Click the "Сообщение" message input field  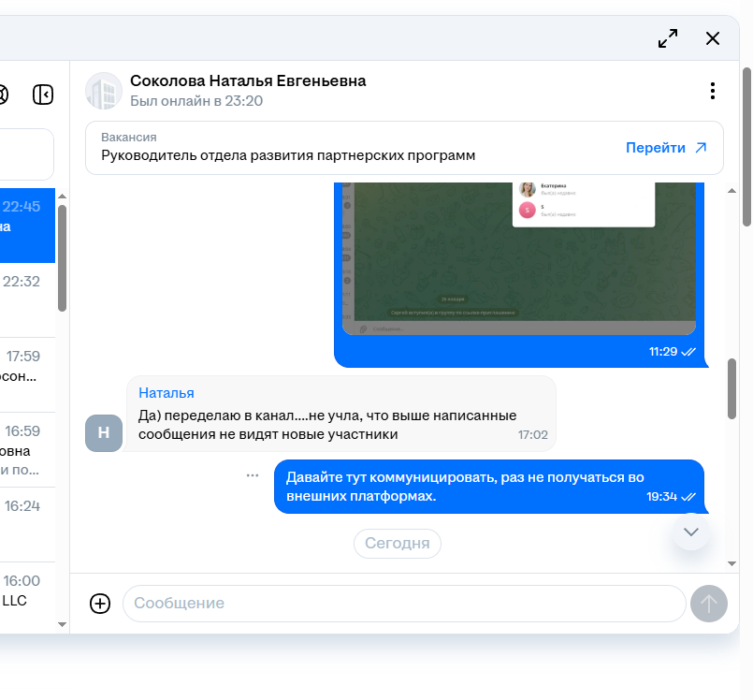point(404,604)
